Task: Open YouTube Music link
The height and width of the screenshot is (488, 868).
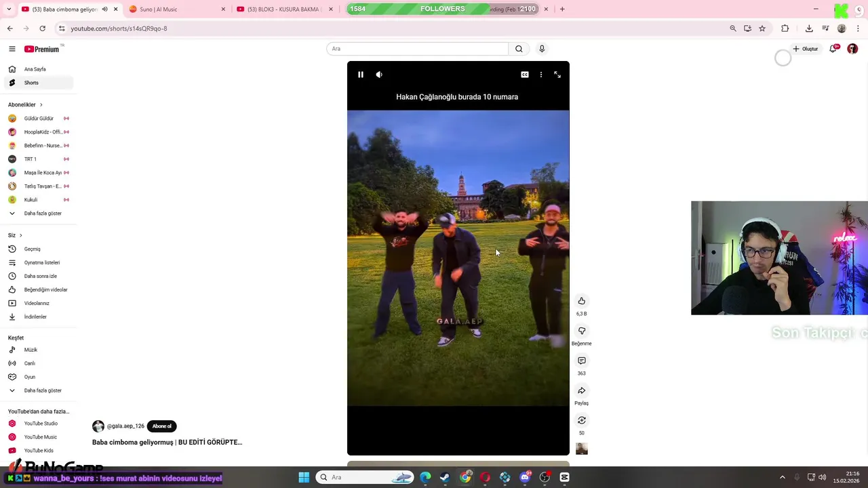Action: click(x=38, y=437)
